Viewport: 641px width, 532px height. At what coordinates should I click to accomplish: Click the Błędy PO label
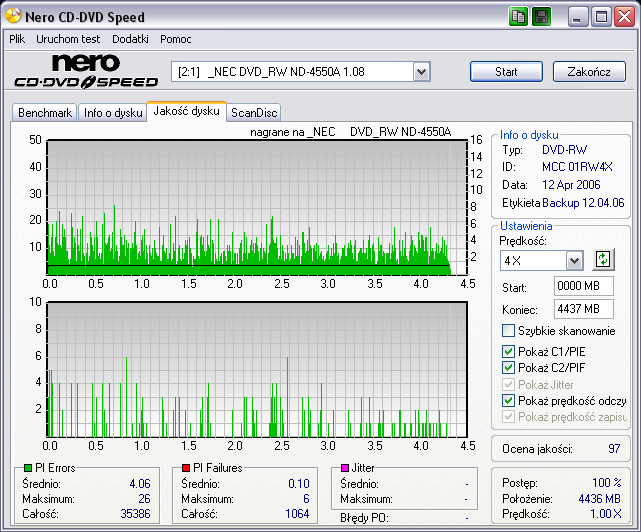click(364, 518)
